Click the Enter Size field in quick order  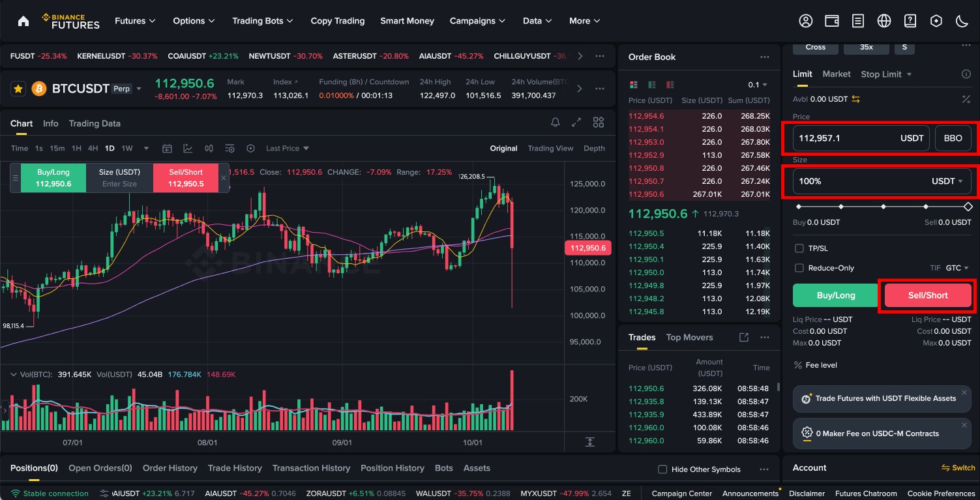(x=119, y=184)
